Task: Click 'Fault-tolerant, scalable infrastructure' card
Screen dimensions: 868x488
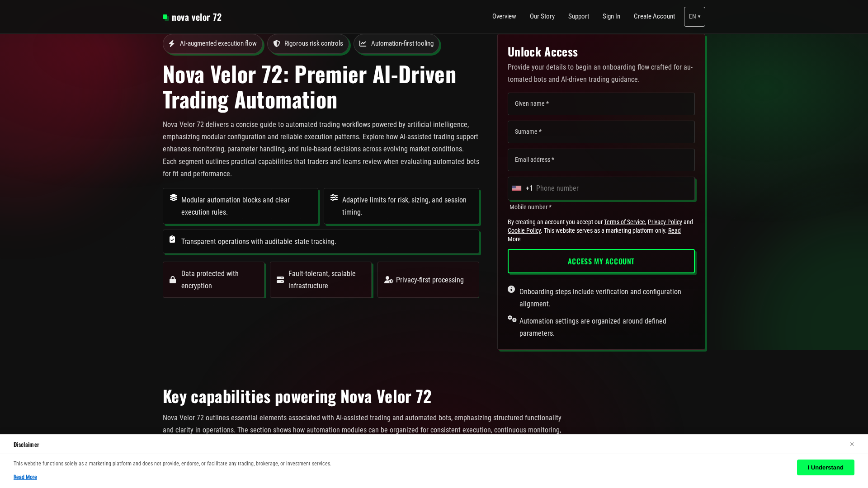Action: pos(321,280)
